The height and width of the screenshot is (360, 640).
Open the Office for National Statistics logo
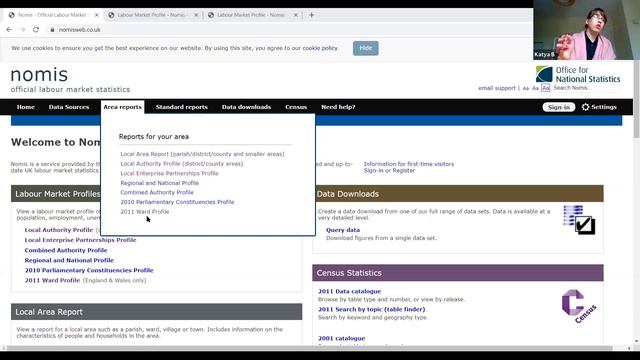(578, 74)
